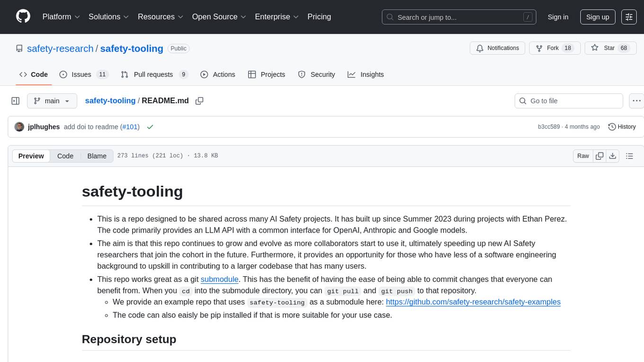The width and height of the screenshot is (644, 362).
Task: Open the Raw file view
Action: (x=583, y=156)
